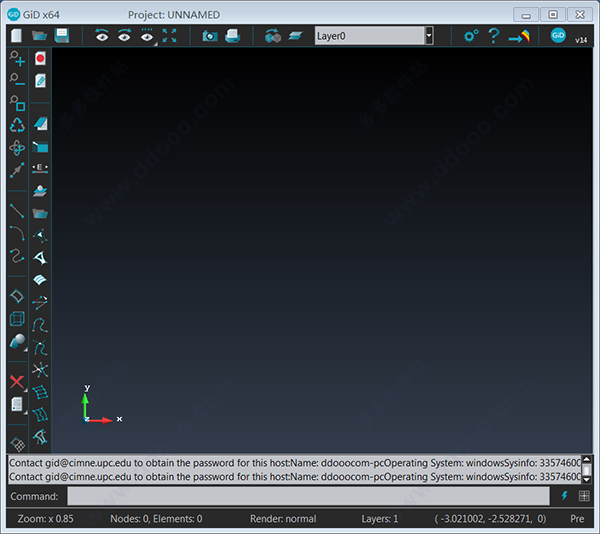Take a snapshot with the camera icon
This screenshot has width=600, height=534.
(x=210, y=36)
